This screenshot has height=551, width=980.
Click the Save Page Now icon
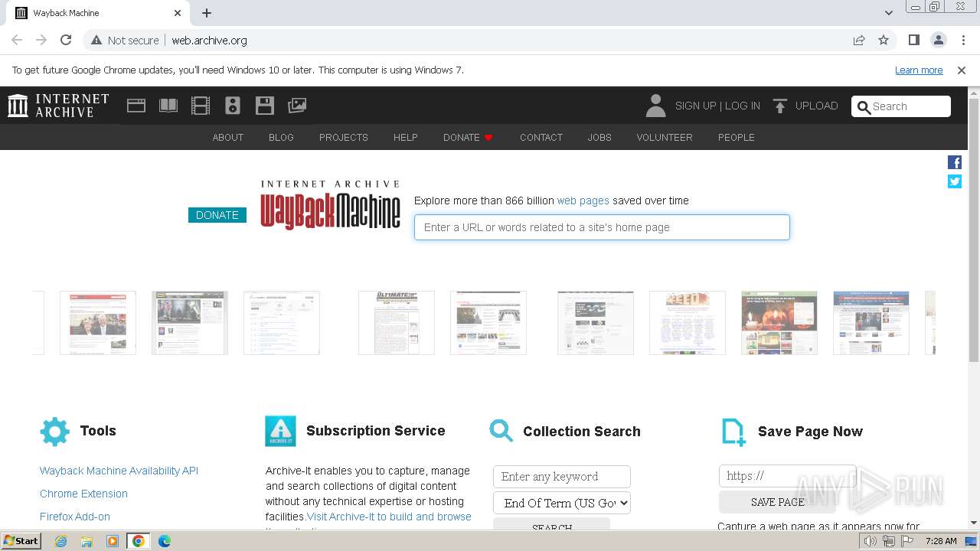point(733,432)
